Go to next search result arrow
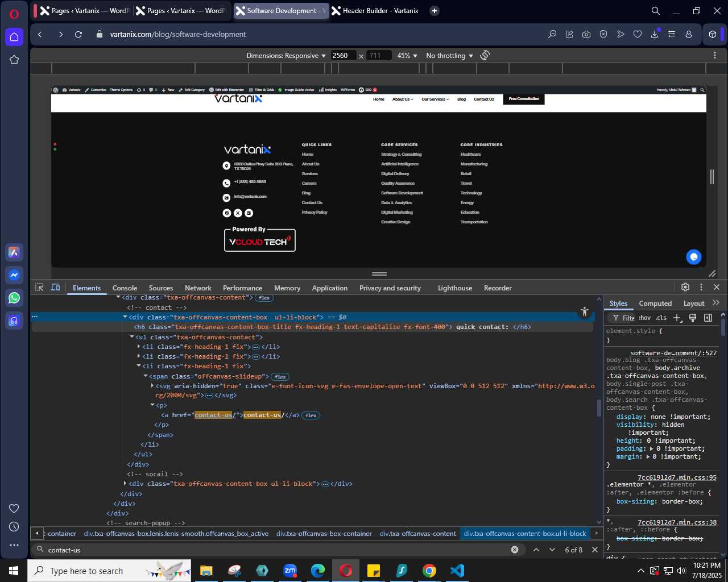Screen dimensions: 728x582 coord(552,550)
